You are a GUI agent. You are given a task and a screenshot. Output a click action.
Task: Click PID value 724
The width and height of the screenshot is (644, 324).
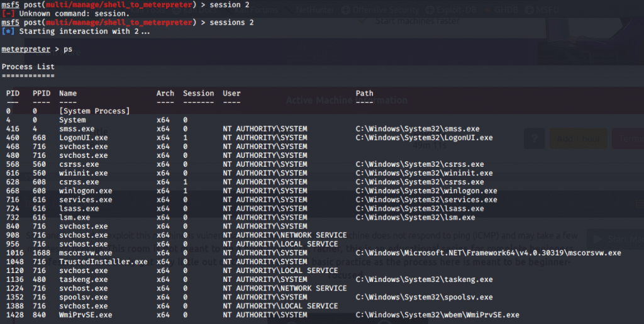[x=13, y=209]
